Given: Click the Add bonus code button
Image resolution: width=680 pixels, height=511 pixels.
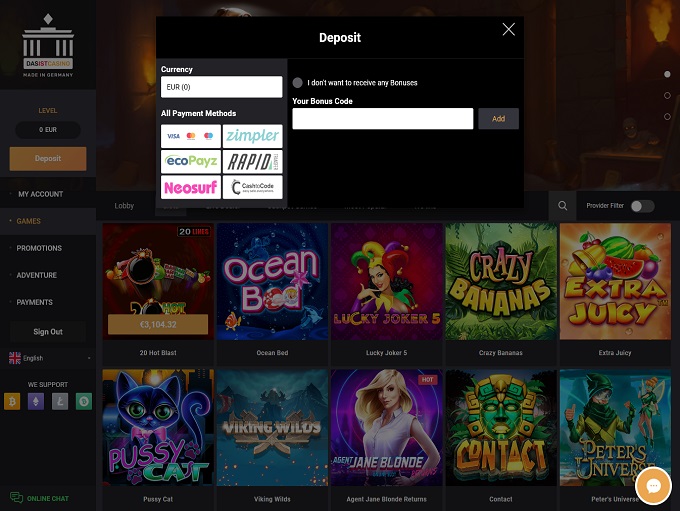Looking at the screenshot, I should 498,119.
